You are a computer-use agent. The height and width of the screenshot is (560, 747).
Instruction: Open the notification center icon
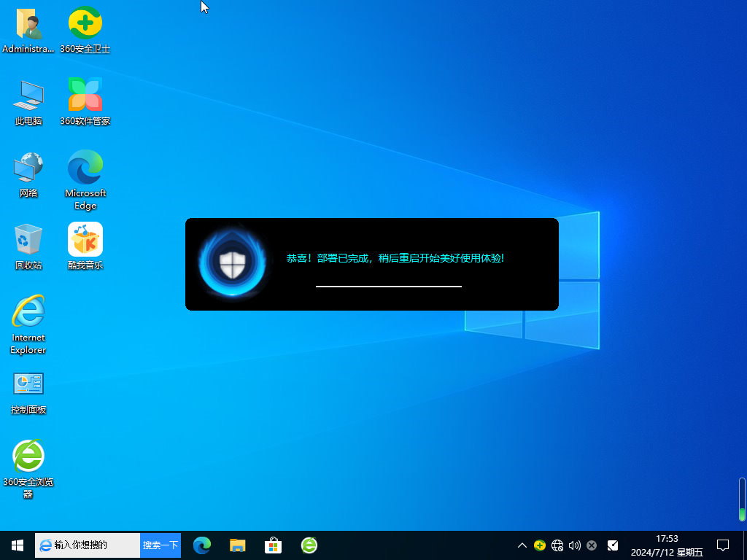tap(723, 545)
